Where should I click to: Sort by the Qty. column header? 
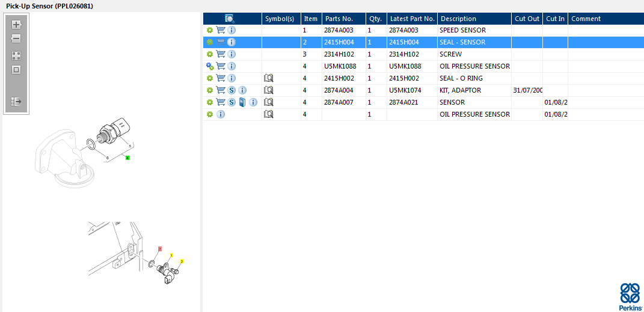[x=376, y=19]
